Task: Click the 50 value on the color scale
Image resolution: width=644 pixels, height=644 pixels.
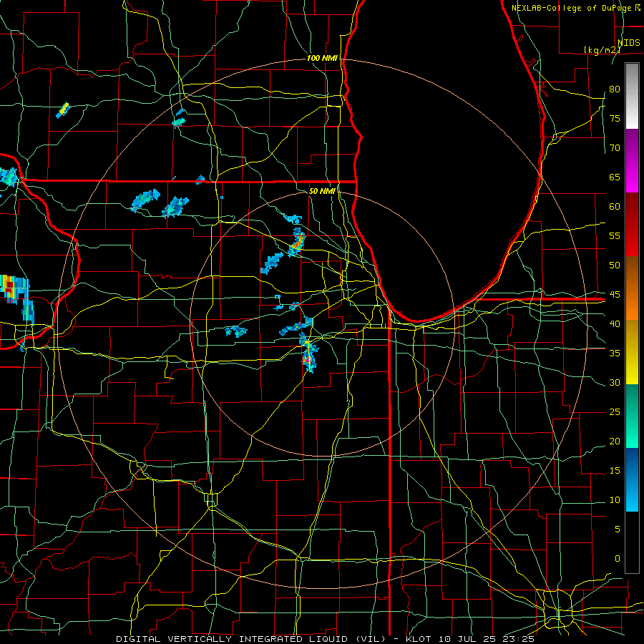Action: [615, 265]
